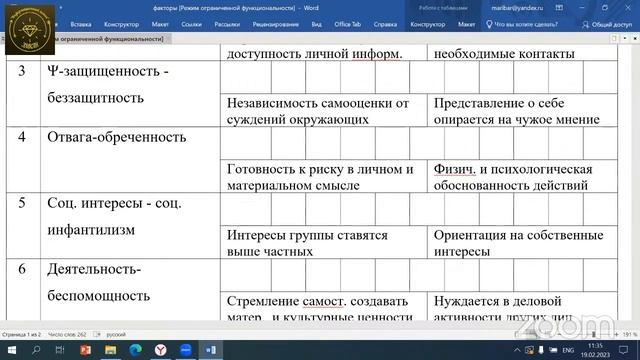Open File Explorer from the taskbar
Screen dimensions: 640x360
click(111, 350)
